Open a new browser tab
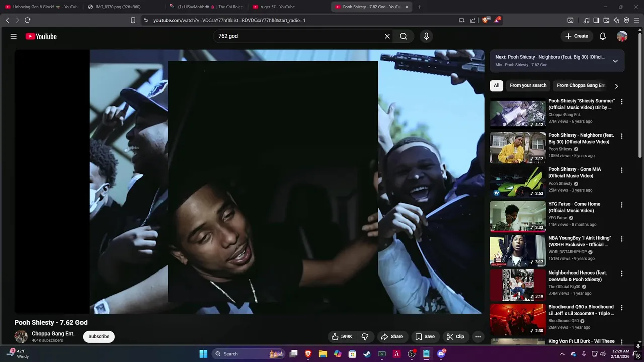This screenshot has width=644, height=362. click(419, 7)
